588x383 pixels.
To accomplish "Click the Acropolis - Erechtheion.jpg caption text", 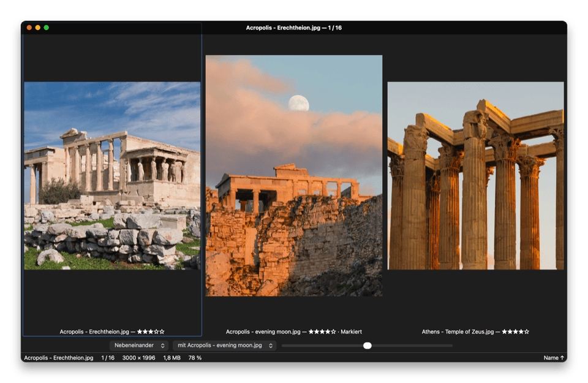I will pyautogui.click(x=94, y=332).
